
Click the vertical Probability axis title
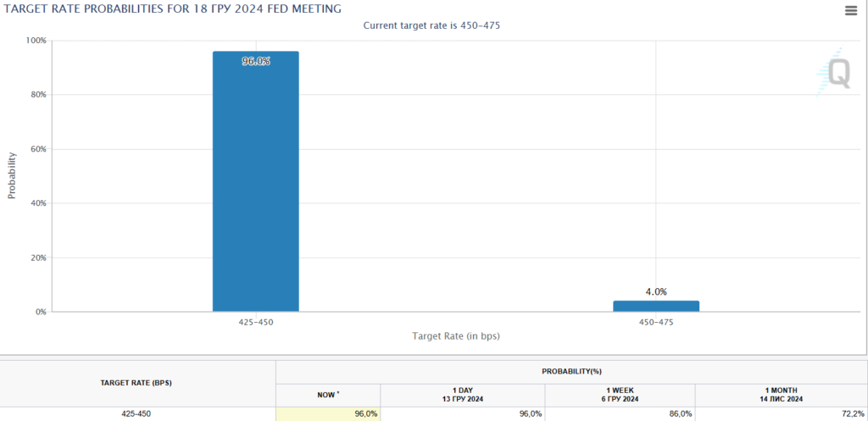point(12,175)
